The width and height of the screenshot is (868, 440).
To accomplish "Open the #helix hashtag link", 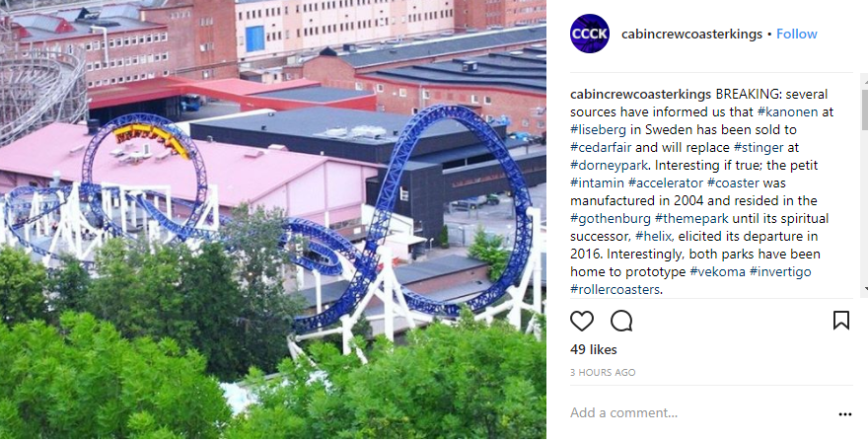I will 654,236.
